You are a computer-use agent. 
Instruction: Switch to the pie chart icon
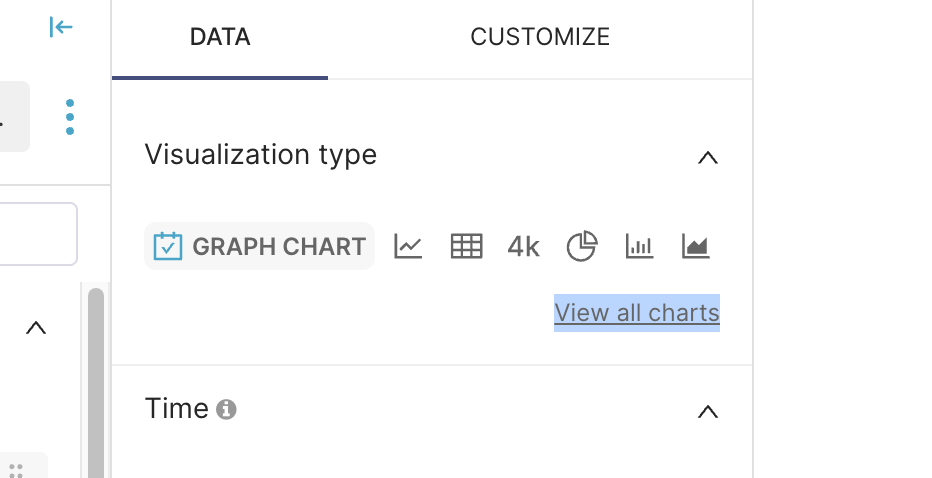pos(582,246)
